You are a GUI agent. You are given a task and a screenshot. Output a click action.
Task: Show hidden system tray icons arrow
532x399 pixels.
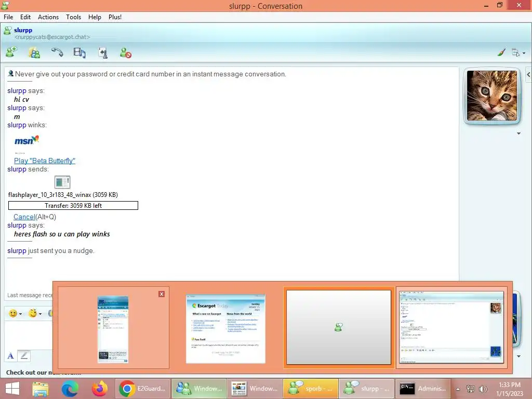[x=458, y=389]
